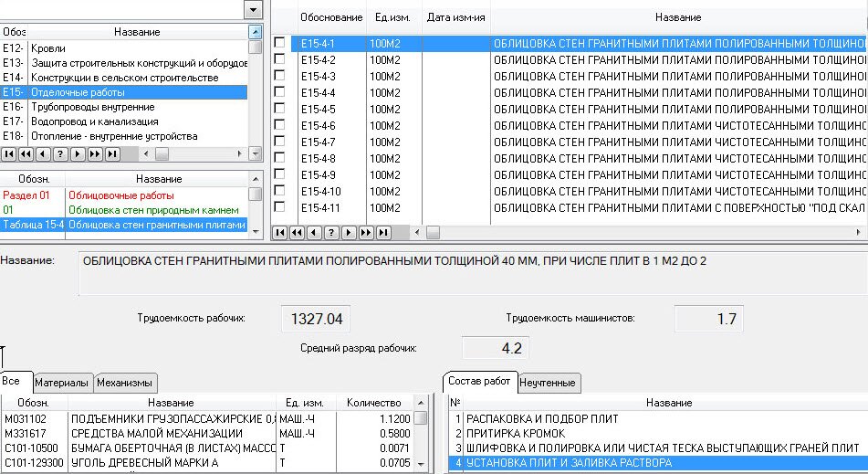Open the combo box dropdown above the collections list
The height and width of the screenshot is (474, 868).
(253, 9)
